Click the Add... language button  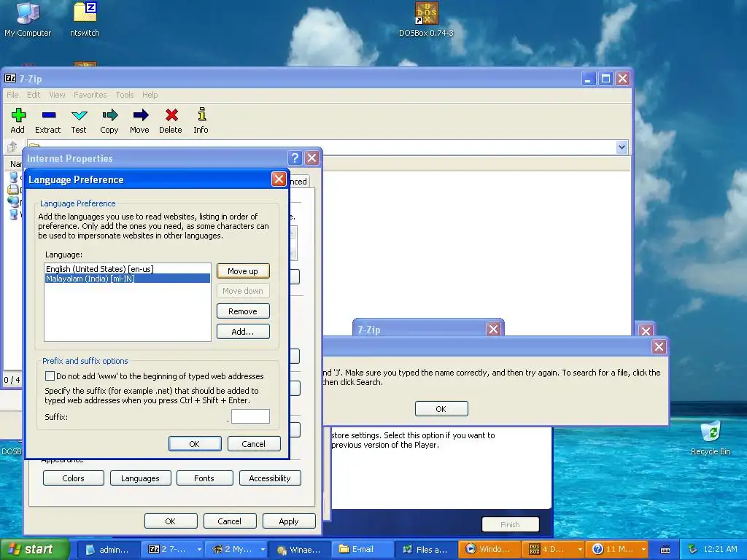point(243,332)
